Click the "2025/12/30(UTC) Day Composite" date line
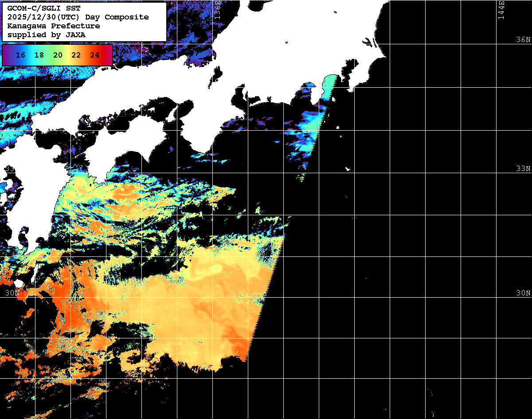 pos(78,17)
